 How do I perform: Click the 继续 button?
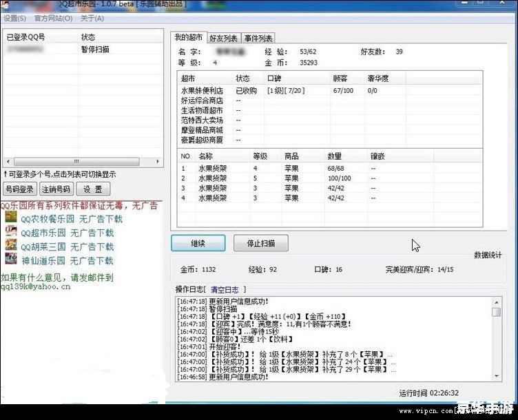(198, 243)
